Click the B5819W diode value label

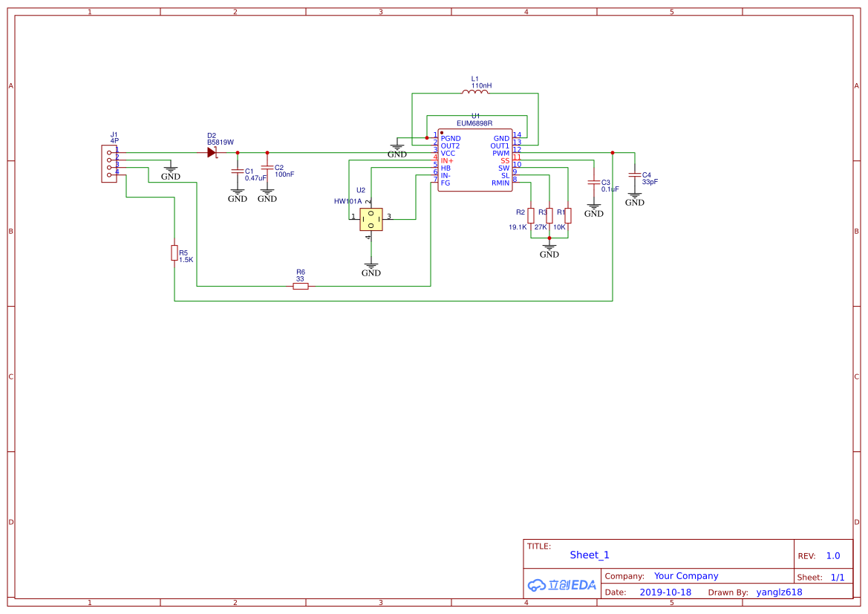click(x=221, y=143)
